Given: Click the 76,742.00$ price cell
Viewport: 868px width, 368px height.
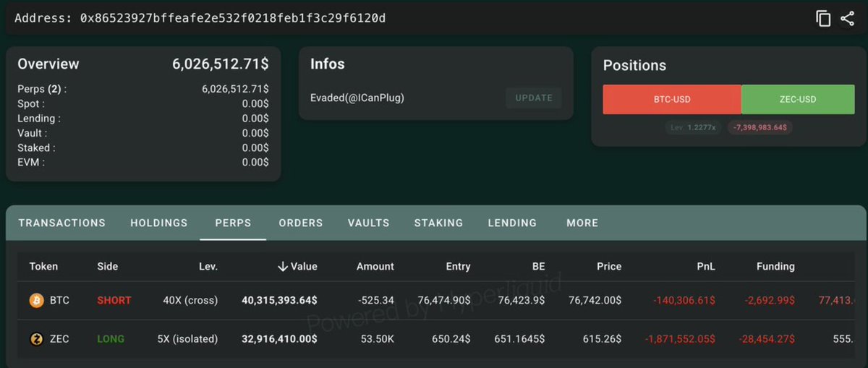Looking at the screenshot, I should coord(593,300).
